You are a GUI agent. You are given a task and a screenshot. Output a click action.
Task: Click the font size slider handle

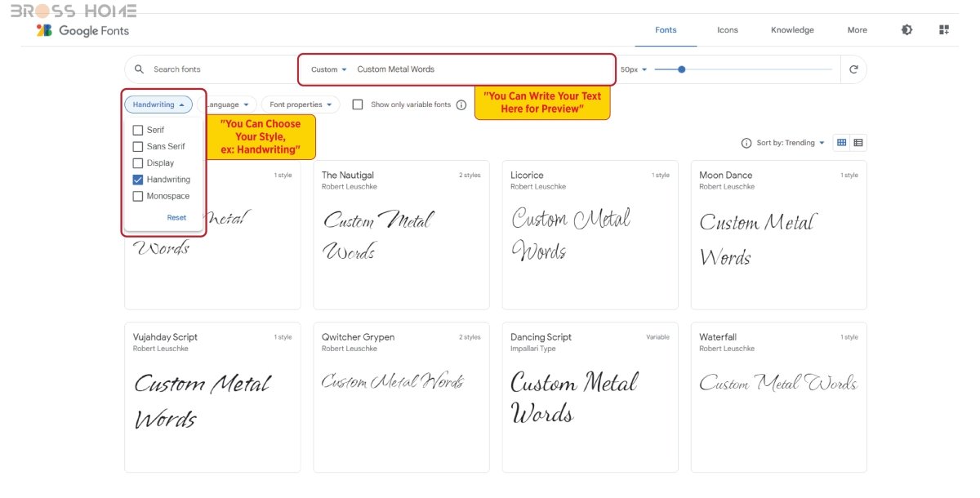[681, 69]
